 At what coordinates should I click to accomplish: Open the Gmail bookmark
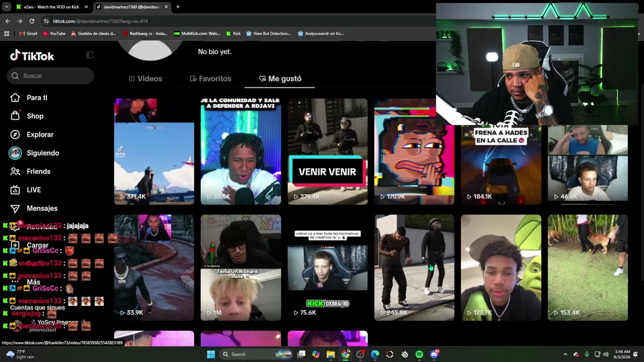tap(28, 34)
